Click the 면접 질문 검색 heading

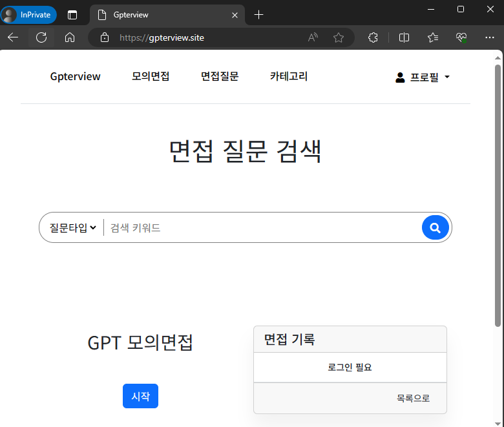[246, 151]
